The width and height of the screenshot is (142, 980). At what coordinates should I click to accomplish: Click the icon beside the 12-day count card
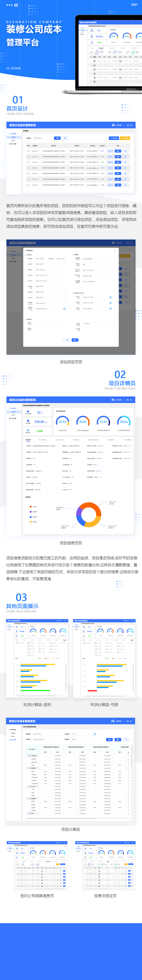[x=28, y=411]
